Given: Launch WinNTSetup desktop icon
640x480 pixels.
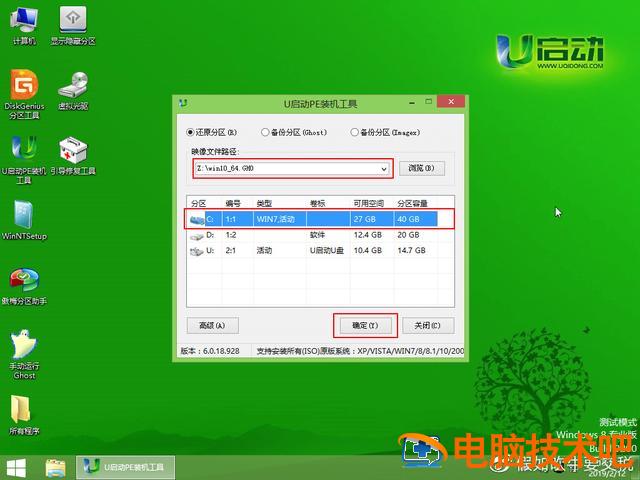Looking at the screenshot, I should coord(24,220).
